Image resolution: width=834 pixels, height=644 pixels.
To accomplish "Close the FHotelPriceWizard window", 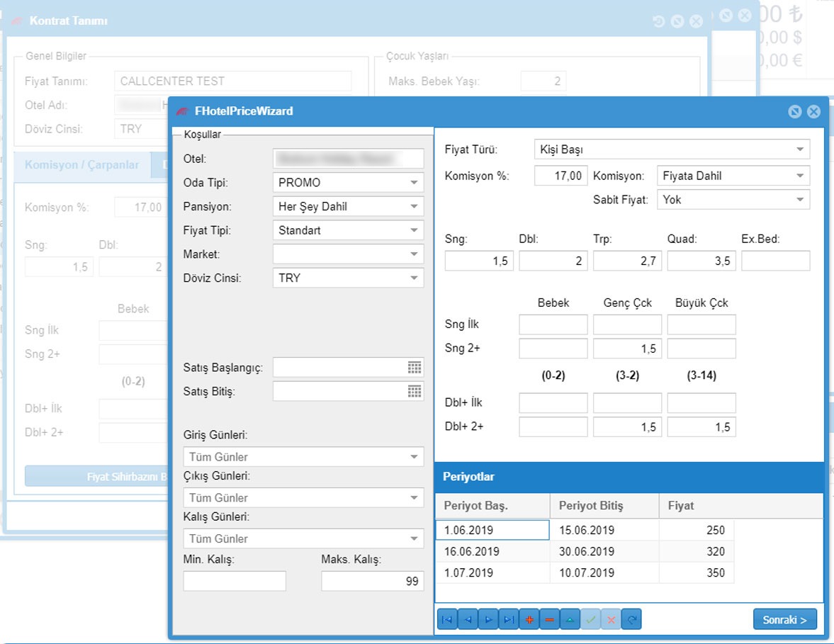I will click(x=813, y=111).
